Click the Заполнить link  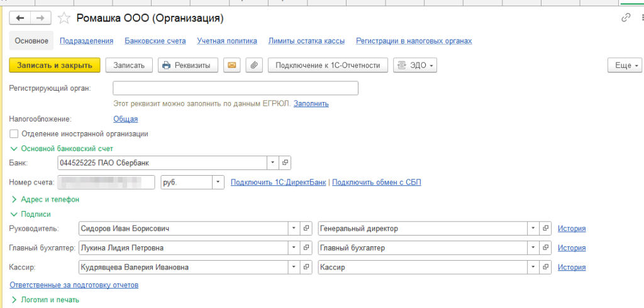pos(311,104)
